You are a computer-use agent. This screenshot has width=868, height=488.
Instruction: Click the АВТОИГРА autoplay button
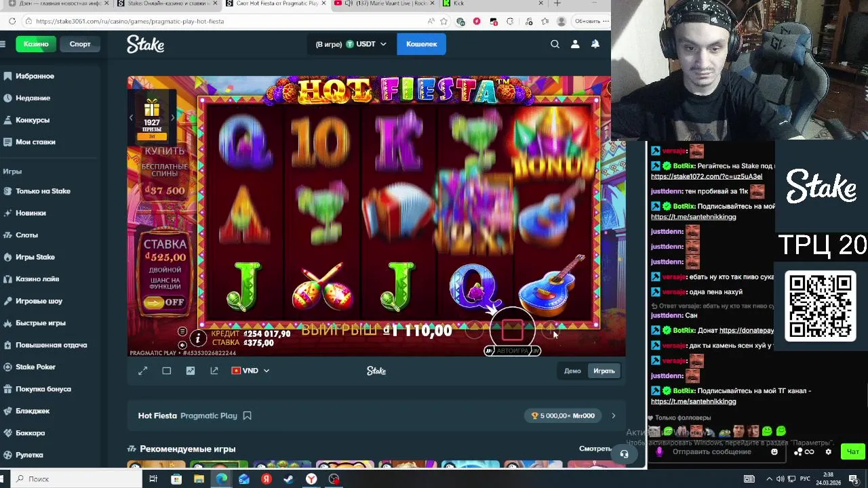(x=512, y=350)
